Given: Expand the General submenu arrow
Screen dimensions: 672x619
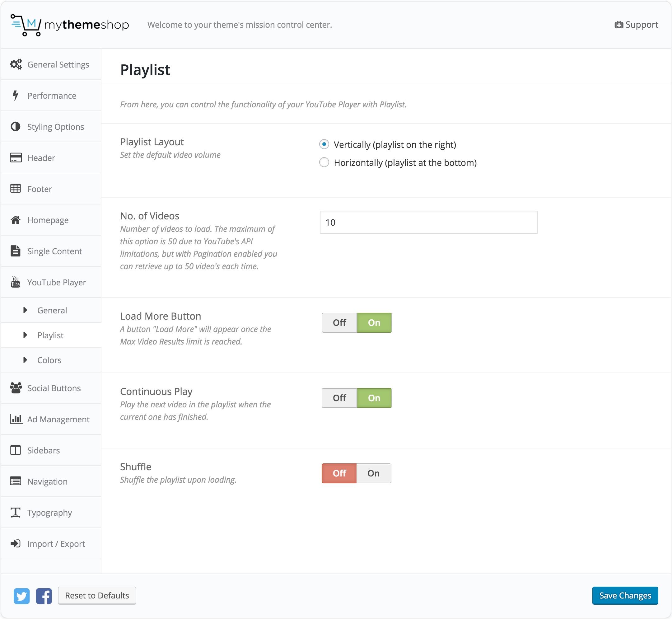Looking at the screenshot, I should 25,310.
